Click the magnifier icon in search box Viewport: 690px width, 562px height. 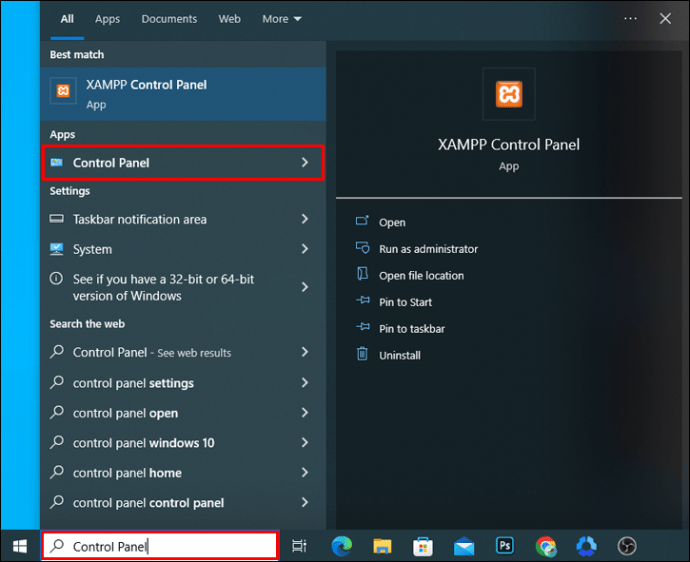[57, 546]
